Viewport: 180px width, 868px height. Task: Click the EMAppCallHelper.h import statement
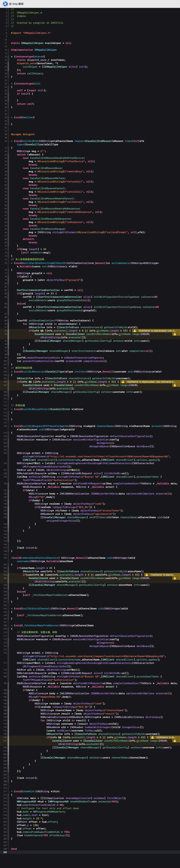[x=31, y=33]
